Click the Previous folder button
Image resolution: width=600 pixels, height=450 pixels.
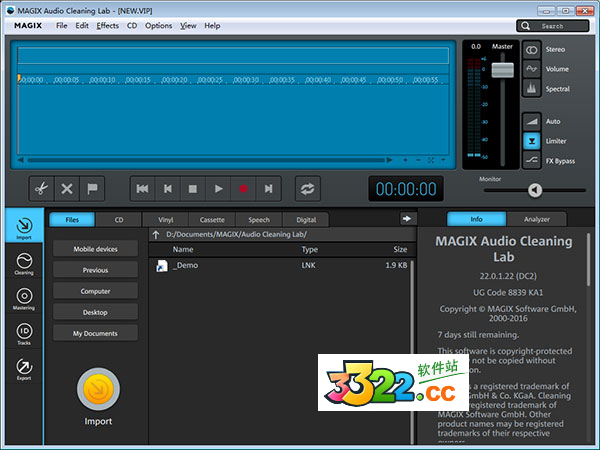tap(95, 270)
